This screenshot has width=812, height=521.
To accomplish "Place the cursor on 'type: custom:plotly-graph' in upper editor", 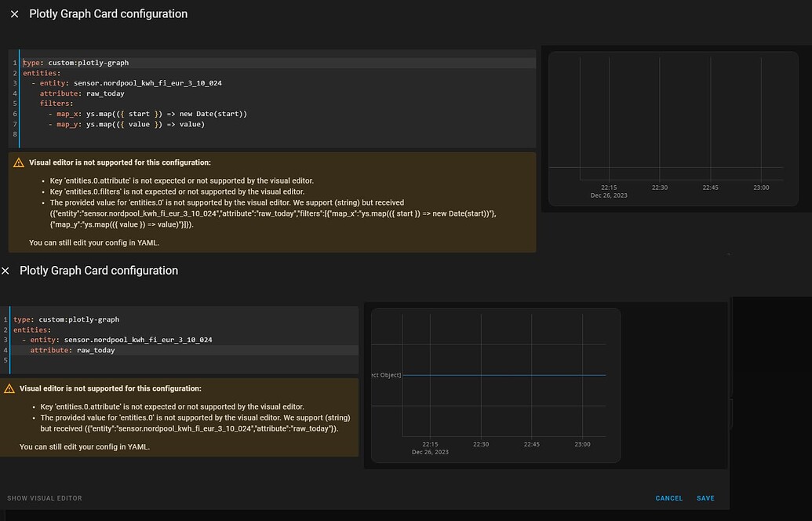I will tap(75, 63).
